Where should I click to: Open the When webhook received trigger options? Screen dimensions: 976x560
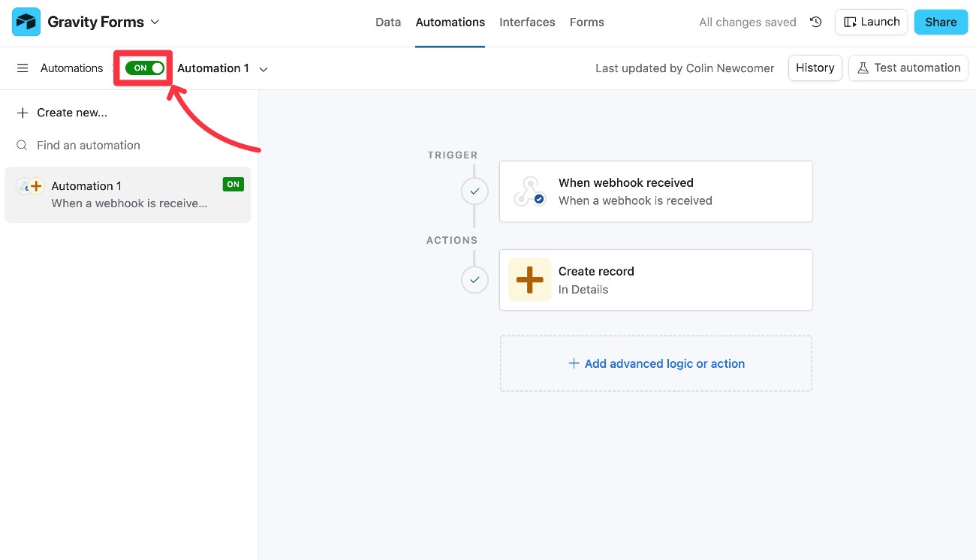coord(655,191)
